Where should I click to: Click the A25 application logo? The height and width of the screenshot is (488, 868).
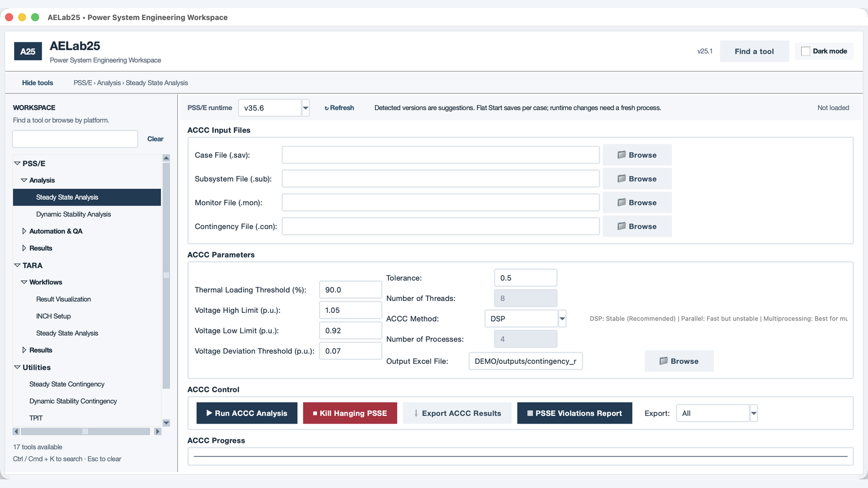(x=28, y=52)
